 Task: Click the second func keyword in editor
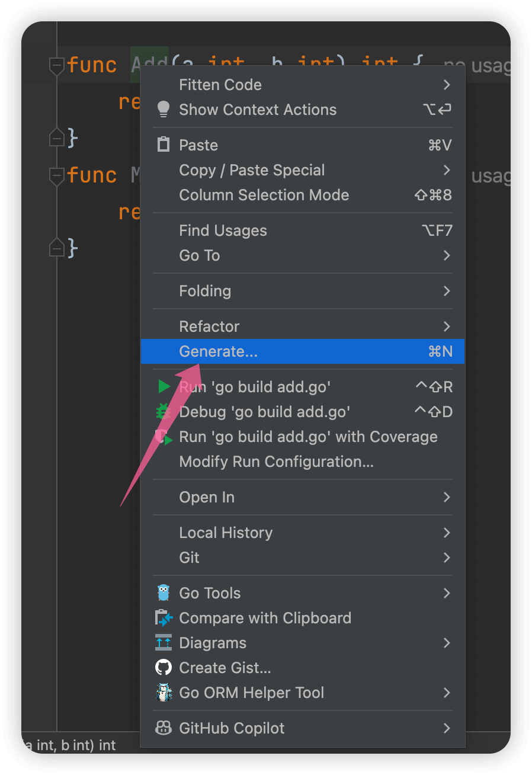pyautogui.click(x=92, y=175)
